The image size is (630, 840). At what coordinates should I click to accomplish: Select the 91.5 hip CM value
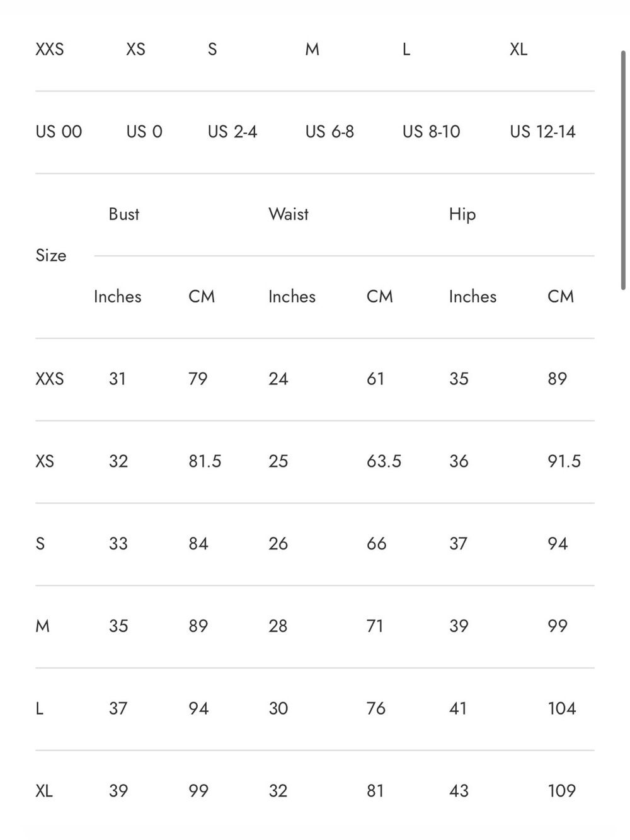(564, 461)
